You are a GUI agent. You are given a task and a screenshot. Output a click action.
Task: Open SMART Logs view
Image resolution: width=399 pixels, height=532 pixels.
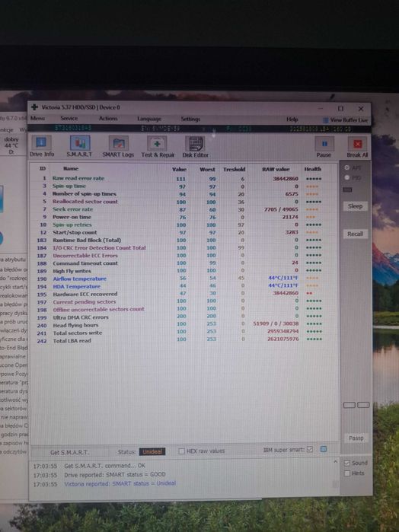[x=119, y=144]
